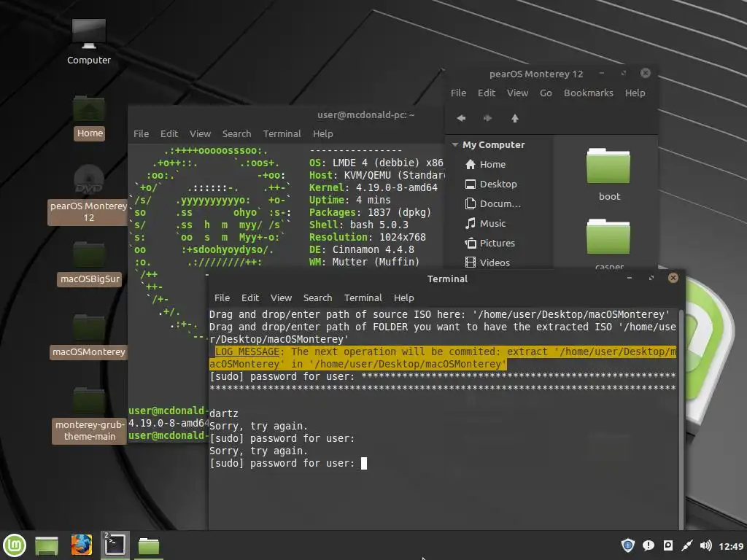Viewport: 747px width, 560px height.
Task: Open File menu in front Terminal window
Action: (222, 297)
